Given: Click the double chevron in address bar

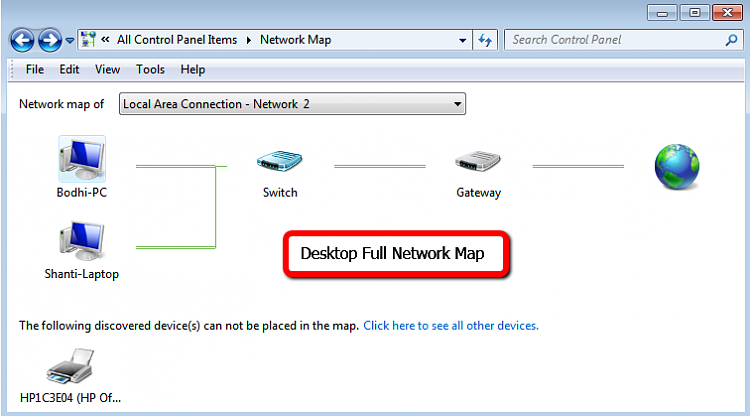Looking at the screenshot, I should [x=105, y=40].
